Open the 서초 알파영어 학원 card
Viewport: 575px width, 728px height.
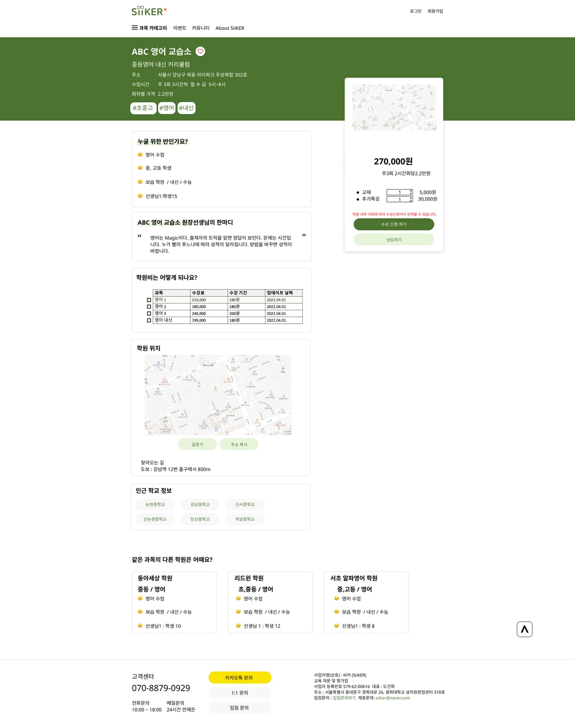[366, 602]
